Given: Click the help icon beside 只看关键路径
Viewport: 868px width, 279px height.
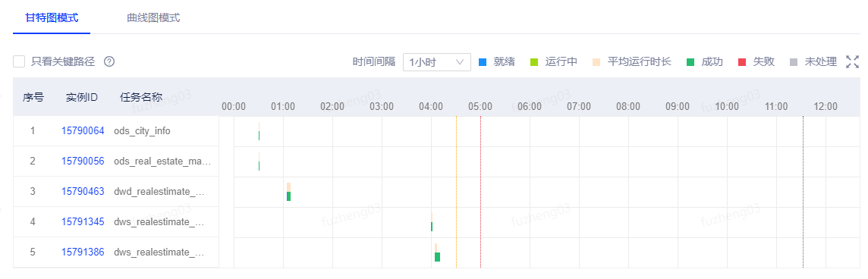Looking at the screenshot, I should 109,61.
